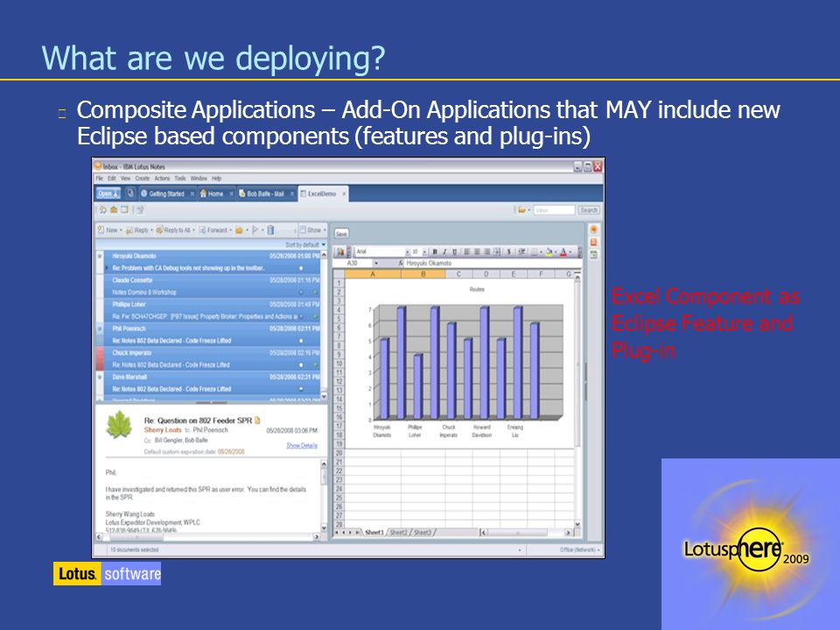
Task: Click the feeds icon in right sidebar
Action: coord(593,242)
